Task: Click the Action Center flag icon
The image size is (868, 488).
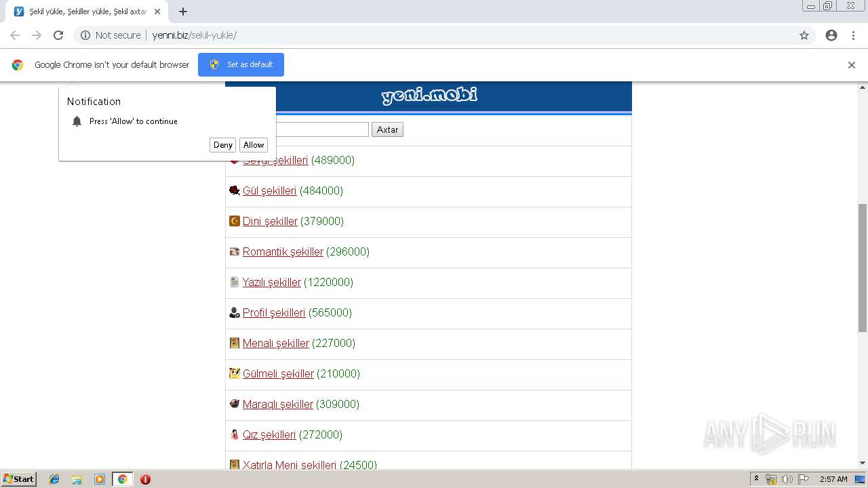Action: (804, 479)
